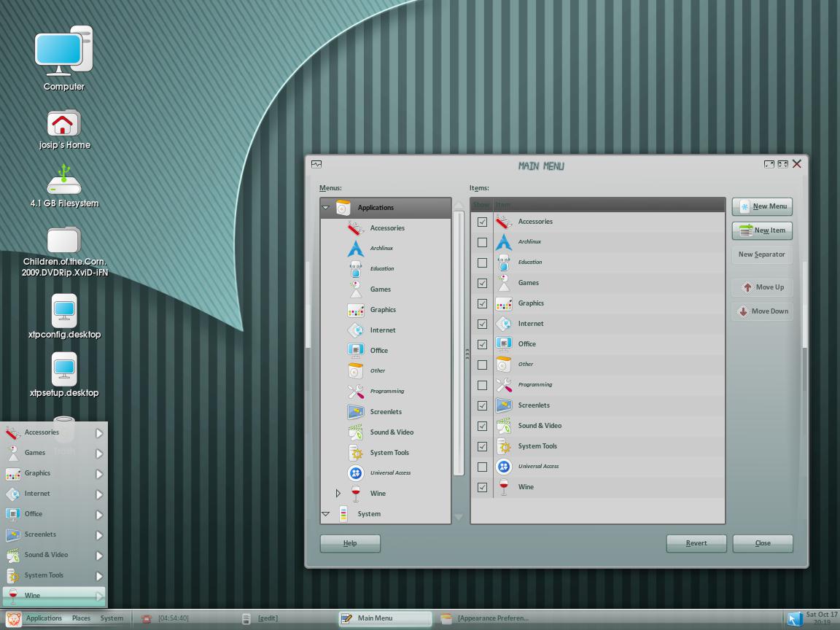Click Education icon in Menus tree
The width and height of the screenshot is (840, 630).
[x=356, y=269]
